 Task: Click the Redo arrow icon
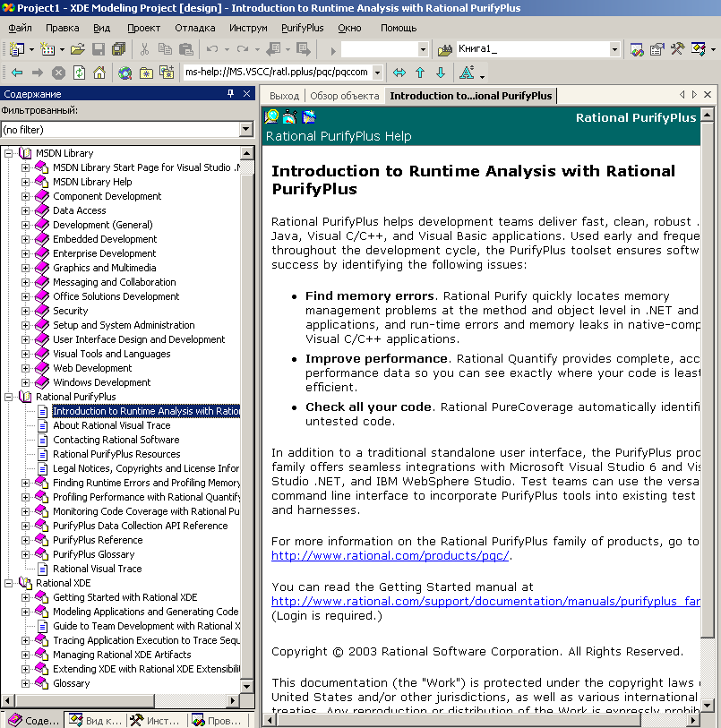(x=243, y=48)
